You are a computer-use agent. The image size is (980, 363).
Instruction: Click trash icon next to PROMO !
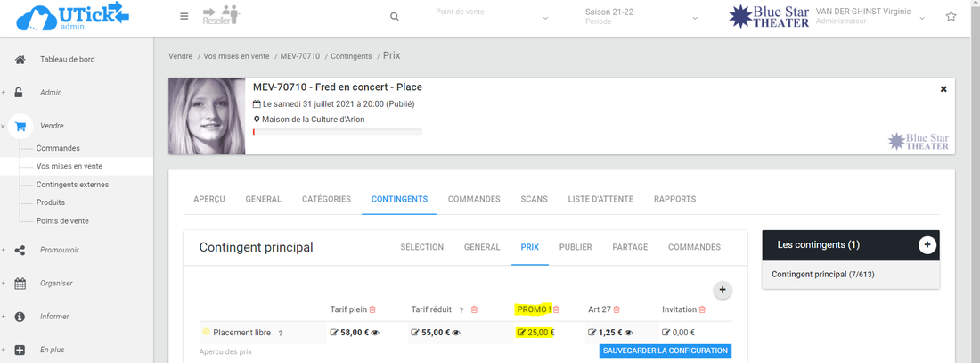click(x=557, y=309)
